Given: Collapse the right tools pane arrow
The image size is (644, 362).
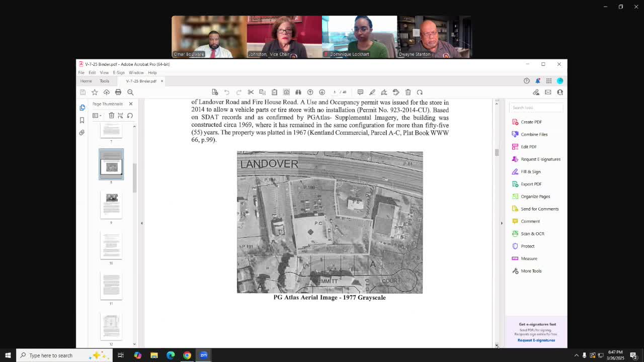Looking at the screenshot, I should click(x=501, y=223).
